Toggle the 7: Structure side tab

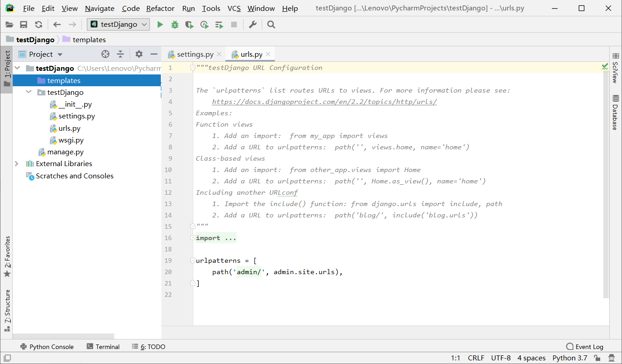[7, 310]
